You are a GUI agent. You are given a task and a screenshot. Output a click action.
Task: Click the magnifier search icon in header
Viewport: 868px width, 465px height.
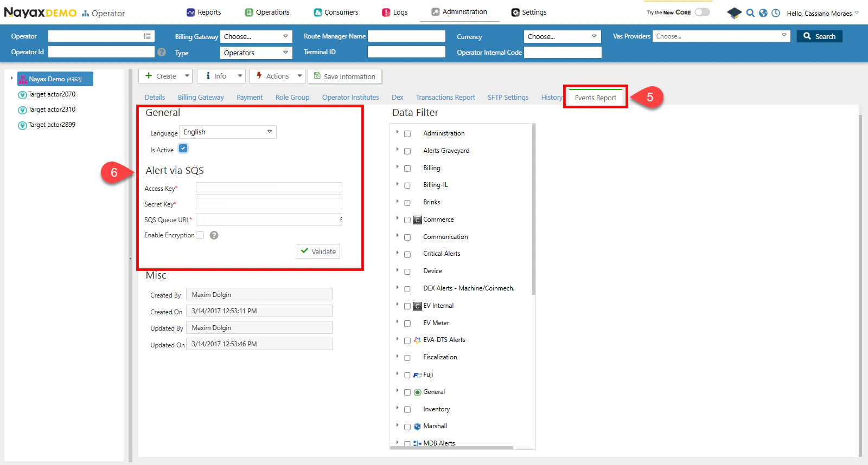click(x=750, y=13)
